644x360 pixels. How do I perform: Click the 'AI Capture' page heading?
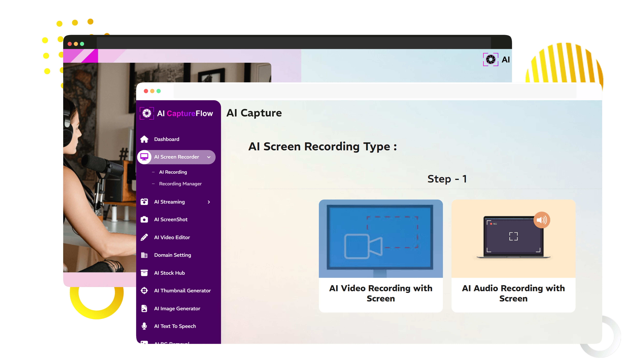click(x=254, y=113)
